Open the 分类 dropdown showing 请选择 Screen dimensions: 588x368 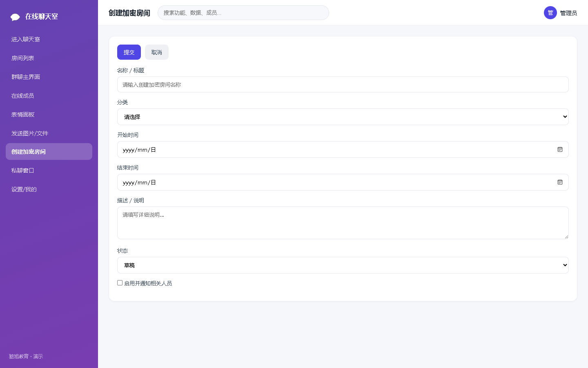pyautogui.click(x=343, y=117)
